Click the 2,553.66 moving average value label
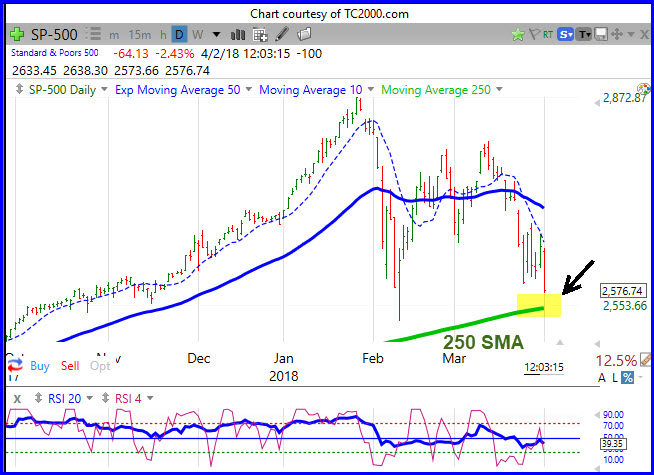Image resolution: width=654 pixels, height=475 pixels. coord(625,306)
